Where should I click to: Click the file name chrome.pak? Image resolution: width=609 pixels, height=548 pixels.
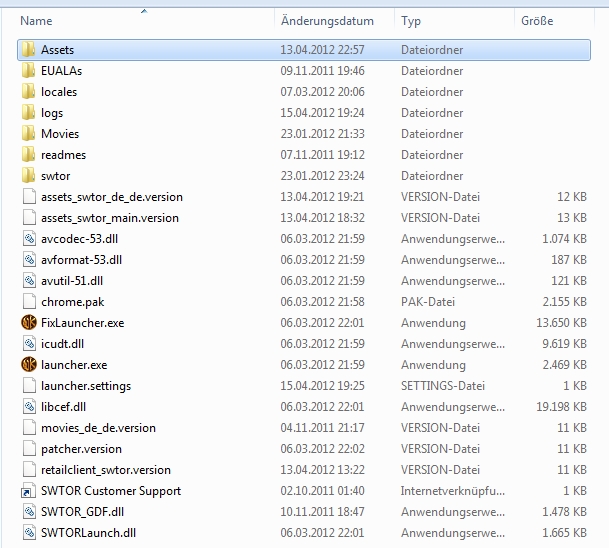click(73, 302)
